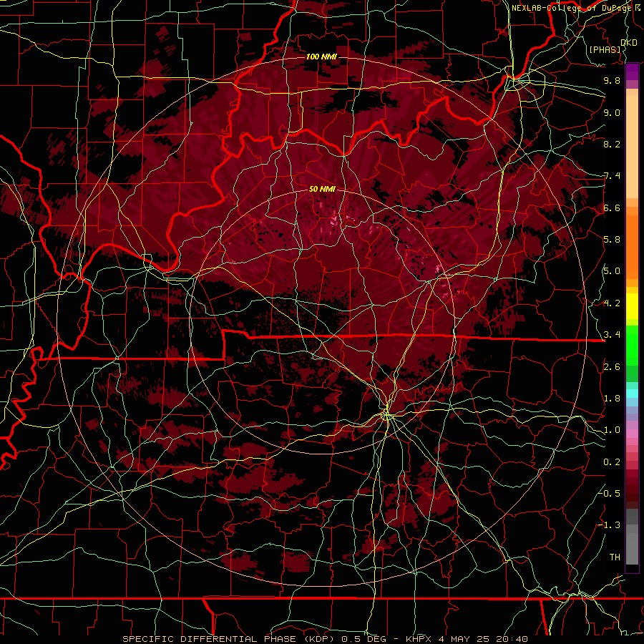The height and width of the screenshot is (644, 644).
Task: Click the -0.5 value on the color scale
Action: (610, 493)
